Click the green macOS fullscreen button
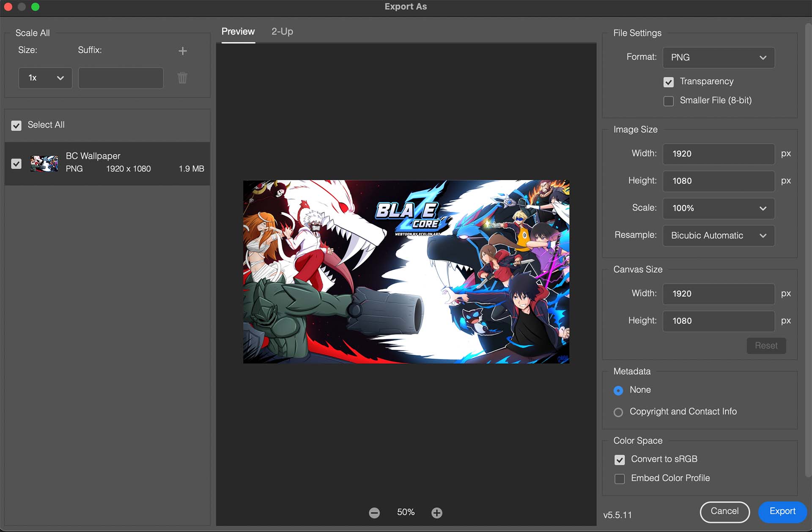This screenshot has height=532, width=812. tap(36, 7)
